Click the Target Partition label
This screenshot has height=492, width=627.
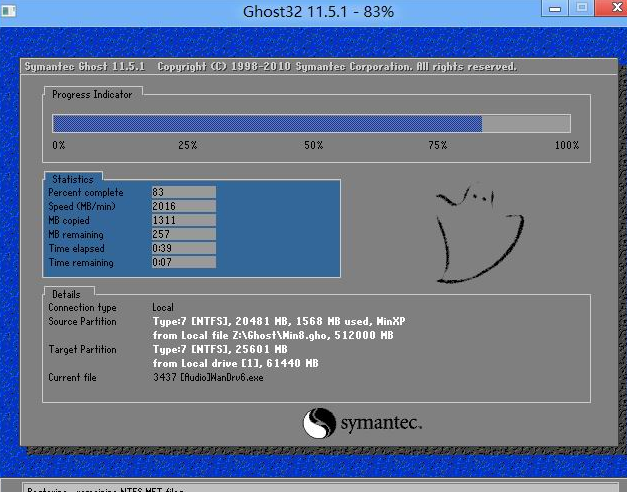(82, 350)
